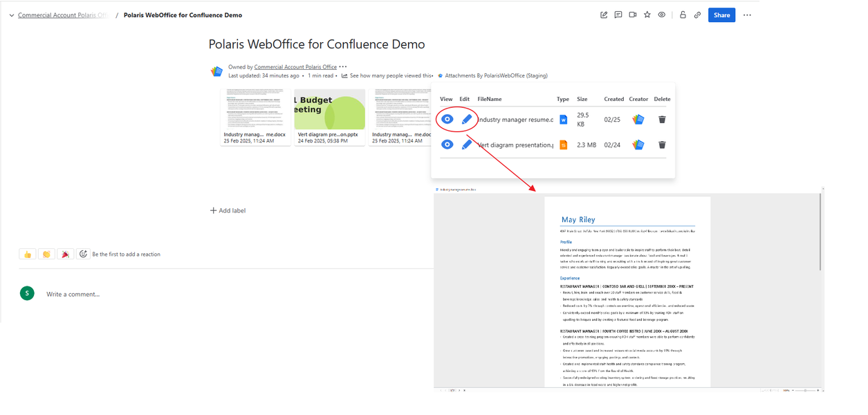The width and height of the screenshot is (868, 415).
Task: Edit Industry manager resume with the pencil icon
Action: coord(467,119)
